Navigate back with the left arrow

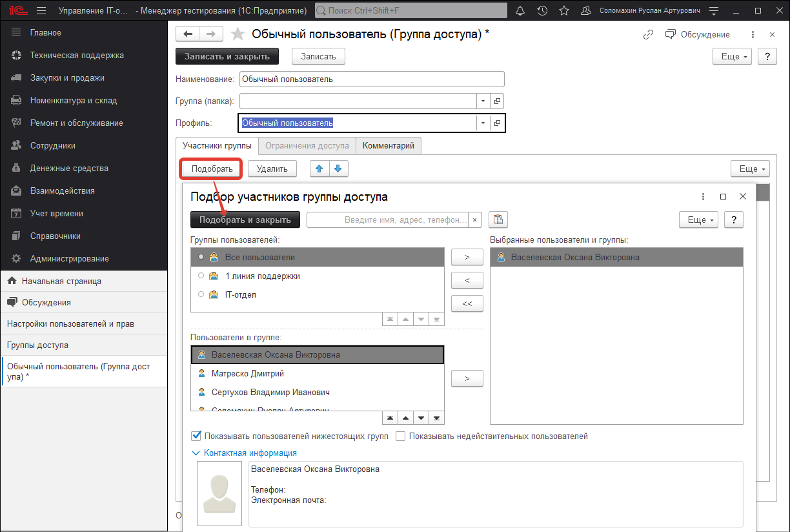pyautogui.click(x=188, y=34)
